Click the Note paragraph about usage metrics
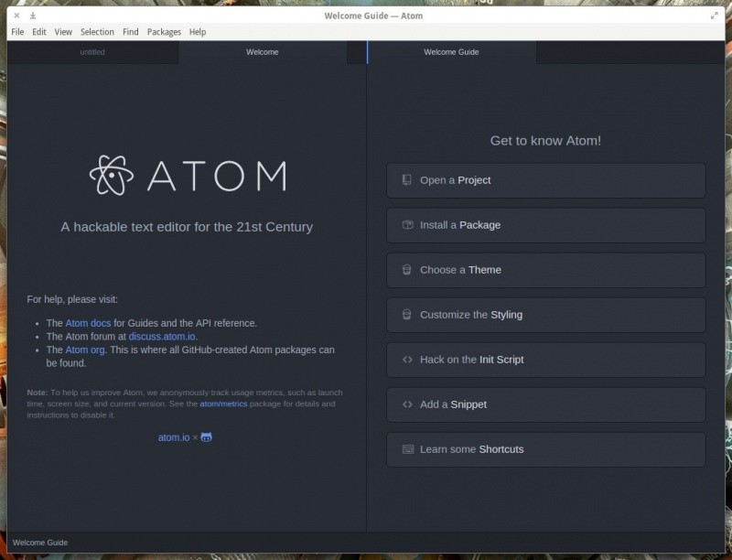Screen dimensions: 732x560 click(x=185, y=404)
